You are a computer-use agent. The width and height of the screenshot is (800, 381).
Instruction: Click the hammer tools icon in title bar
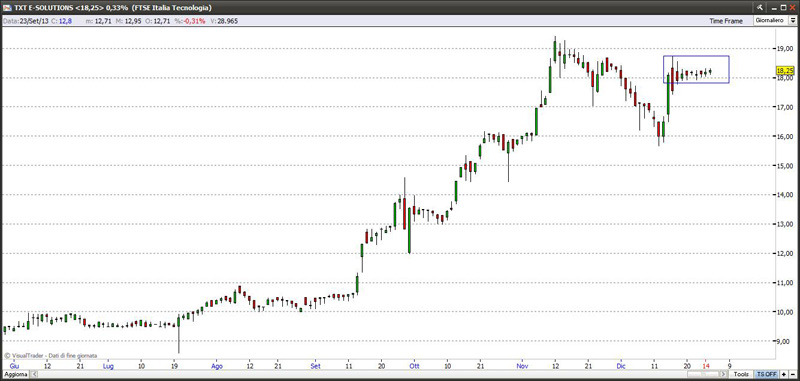point(760,7)
